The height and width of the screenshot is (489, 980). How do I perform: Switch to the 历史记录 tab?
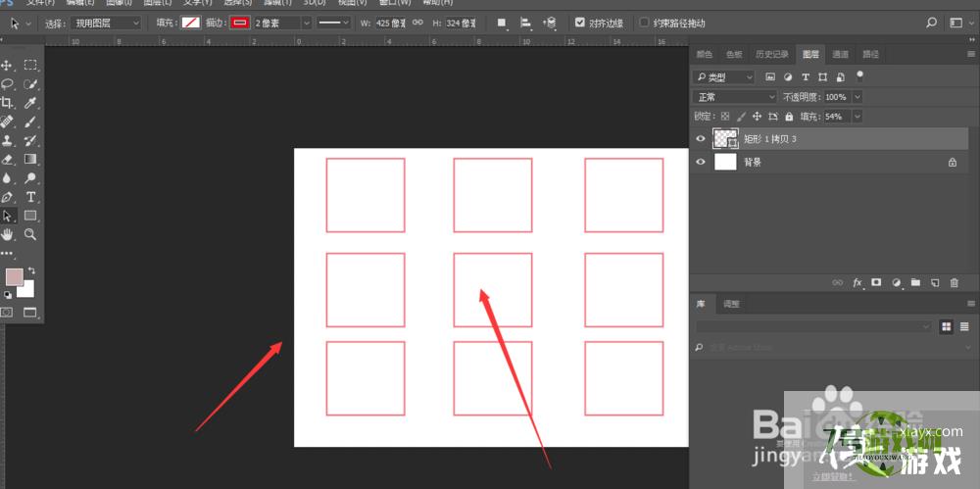pyautogui.click(x=772, y=55)
